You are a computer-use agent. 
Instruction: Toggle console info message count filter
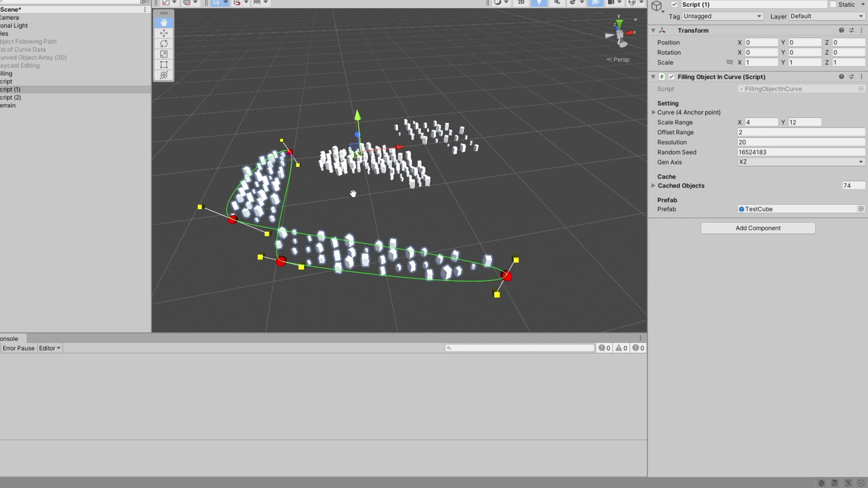tap(604, 348)
